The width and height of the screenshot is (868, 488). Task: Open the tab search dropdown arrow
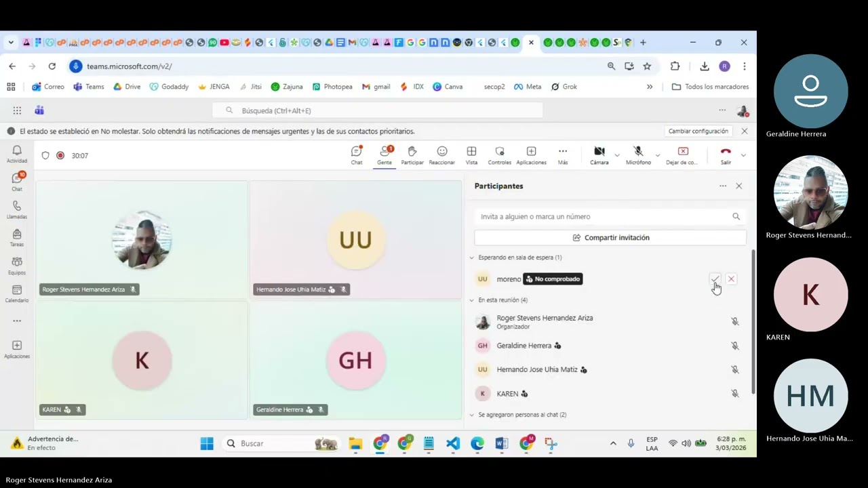pos(11,42)
